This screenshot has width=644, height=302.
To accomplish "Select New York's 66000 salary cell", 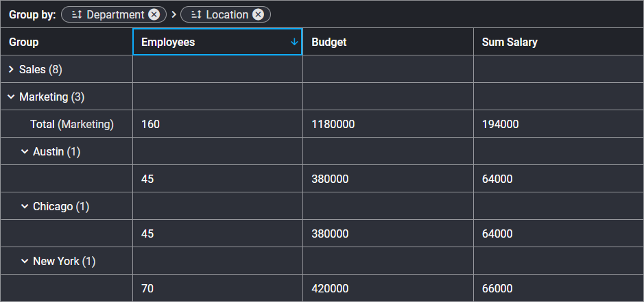I will (x=558, y=288).
